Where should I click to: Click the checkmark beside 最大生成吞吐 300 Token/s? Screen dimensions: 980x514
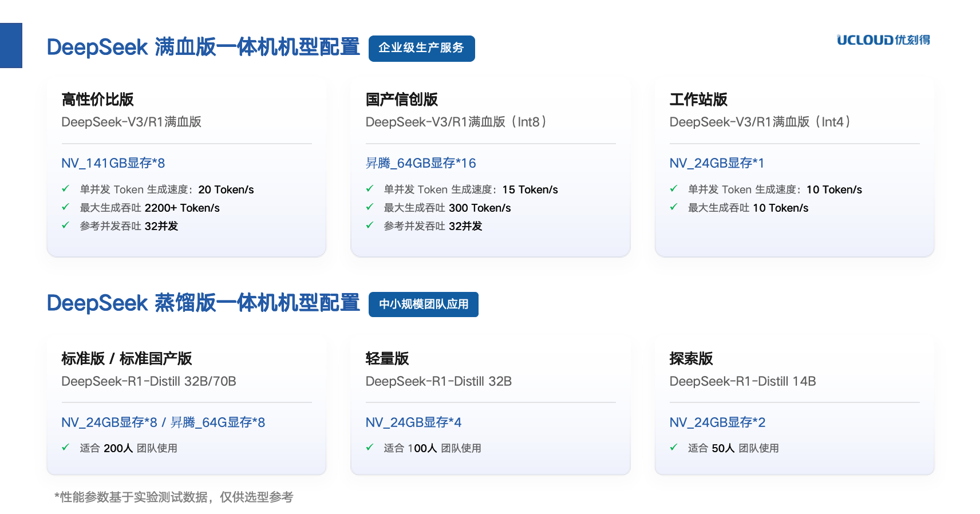(370, 207)
